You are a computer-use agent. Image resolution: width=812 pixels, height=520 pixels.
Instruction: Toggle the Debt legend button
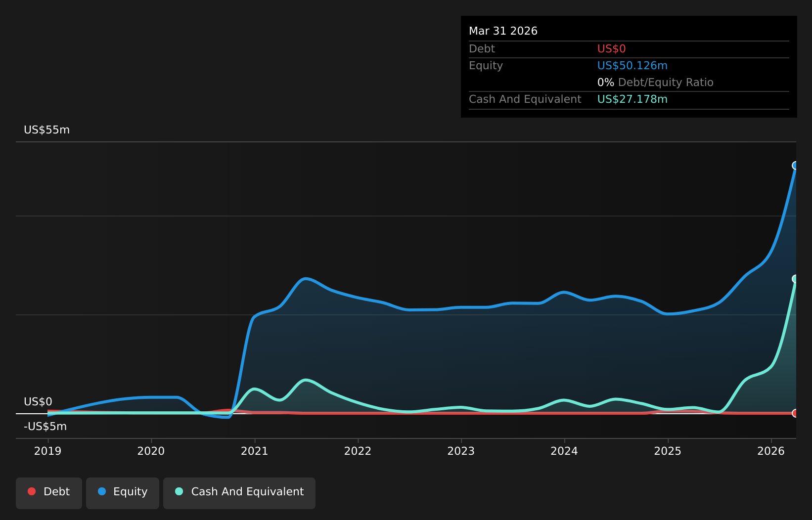[49, 493]
